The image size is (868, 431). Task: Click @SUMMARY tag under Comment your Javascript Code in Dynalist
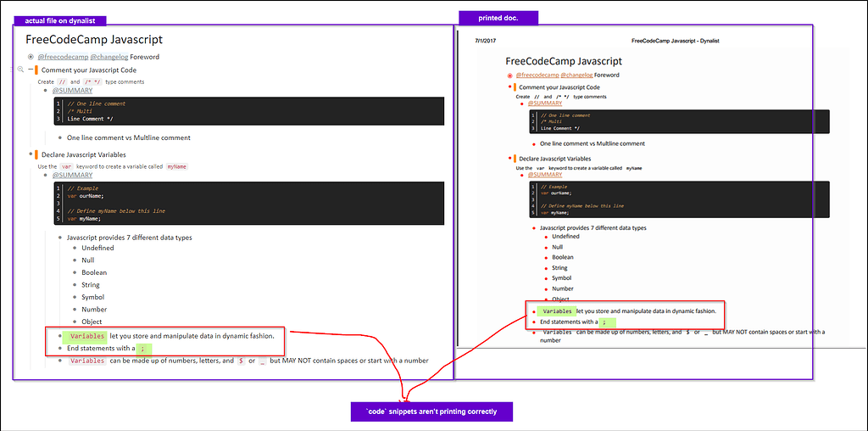point(73,90)
